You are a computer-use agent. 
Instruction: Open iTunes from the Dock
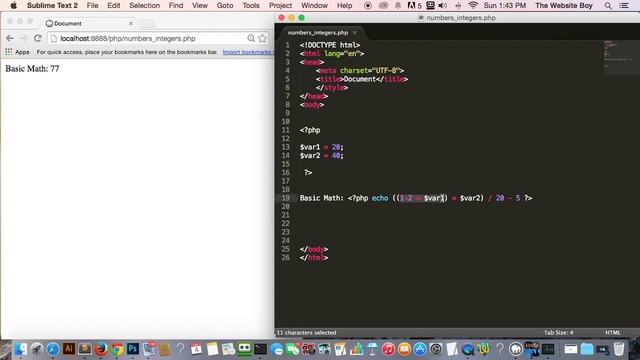388,349
